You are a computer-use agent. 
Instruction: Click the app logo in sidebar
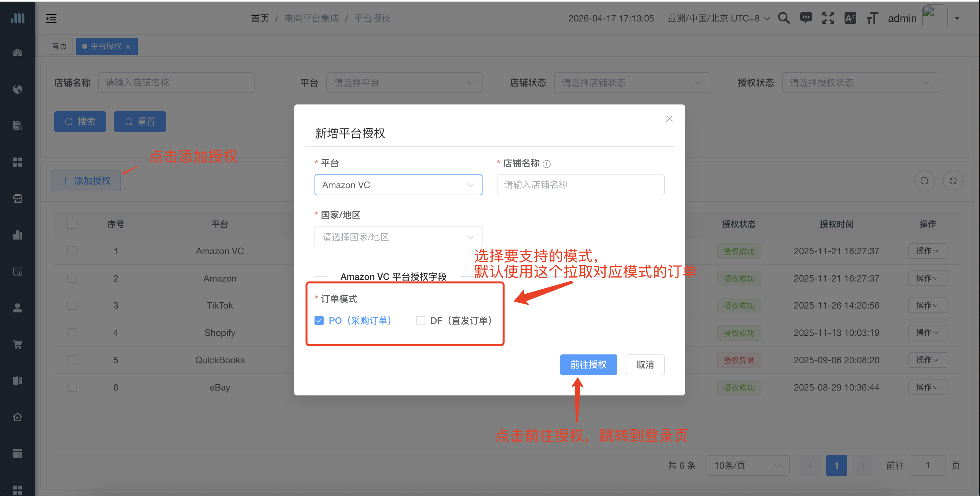tap(18, 18)
